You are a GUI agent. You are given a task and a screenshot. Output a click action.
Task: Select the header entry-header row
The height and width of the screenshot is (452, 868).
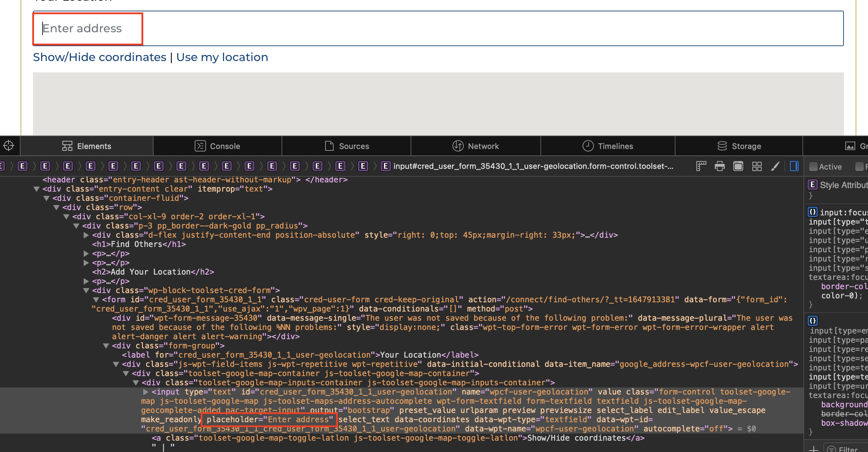tap(195, 180)
